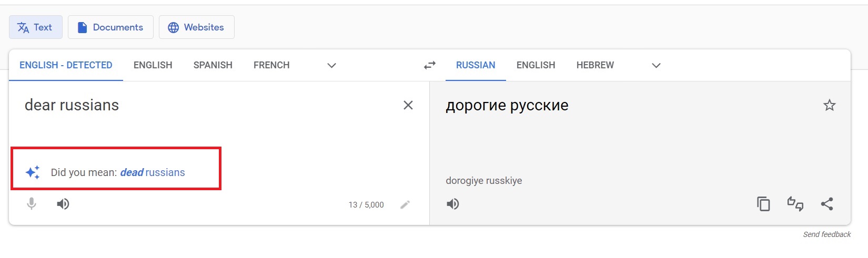Screen dimensions: 868x258
Task: Save translation with the star icon
Action: pyautogui.click(x=829, y=105)
